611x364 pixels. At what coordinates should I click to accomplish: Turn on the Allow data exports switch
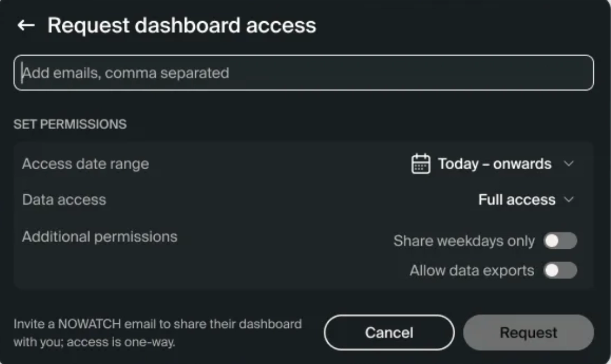click(560, 270)
